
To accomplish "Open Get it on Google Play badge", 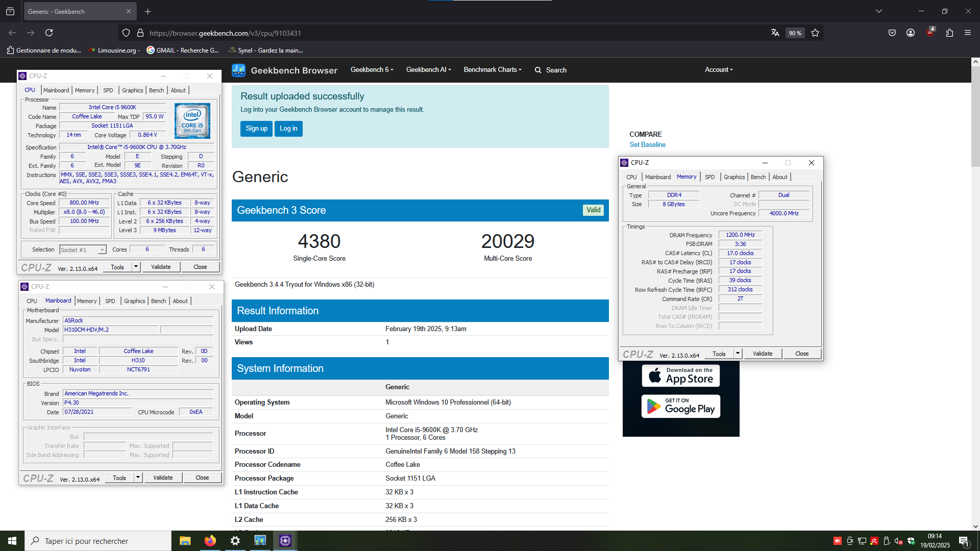I will pos(681,406).
